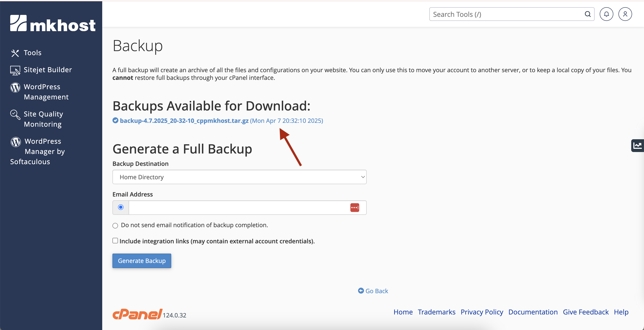Open Tools in the sidebar

tap(33, 53)
